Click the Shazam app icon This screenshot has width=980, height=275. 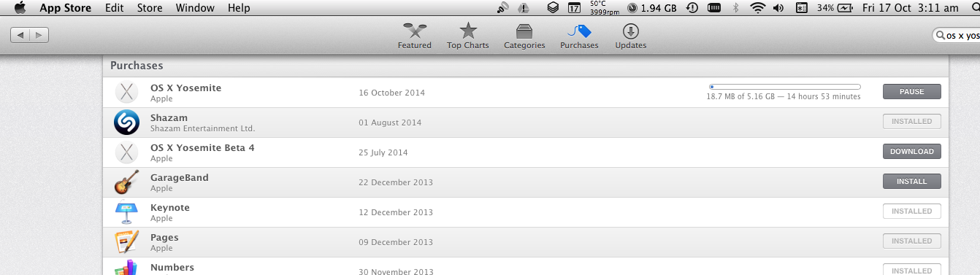[x=127, y=123]
